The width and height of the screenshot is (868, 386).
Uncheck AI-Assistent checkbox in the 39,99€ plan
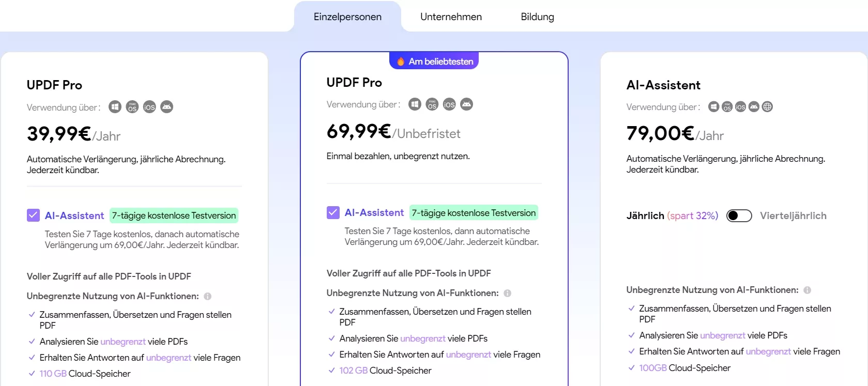click(33, 215)
